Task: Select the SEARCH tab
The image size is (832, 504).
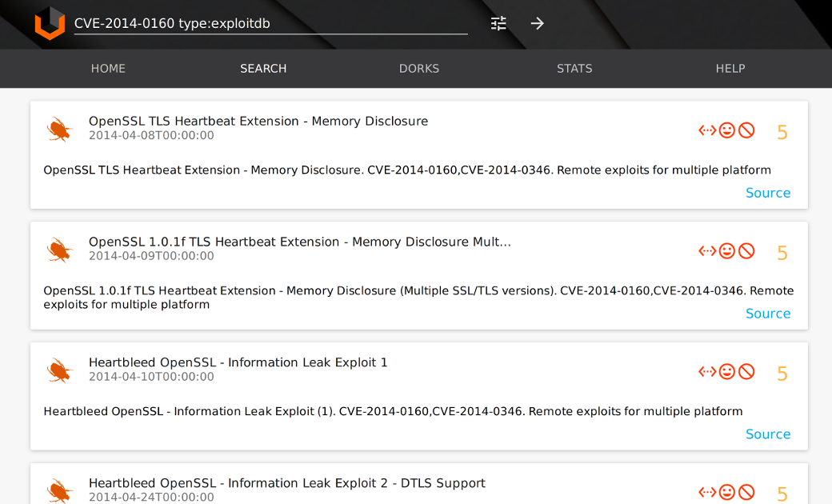Action: pos(263,69)
